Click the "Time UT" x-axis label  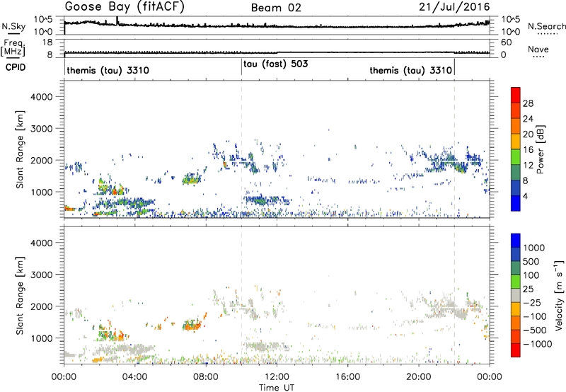tap(277, 388)
